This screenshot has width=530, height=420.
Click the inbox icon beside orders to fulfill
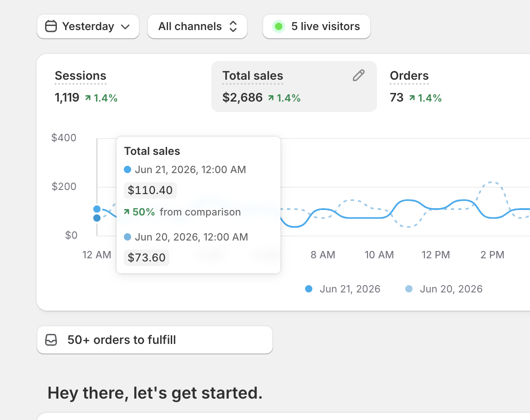coord(51,340)
